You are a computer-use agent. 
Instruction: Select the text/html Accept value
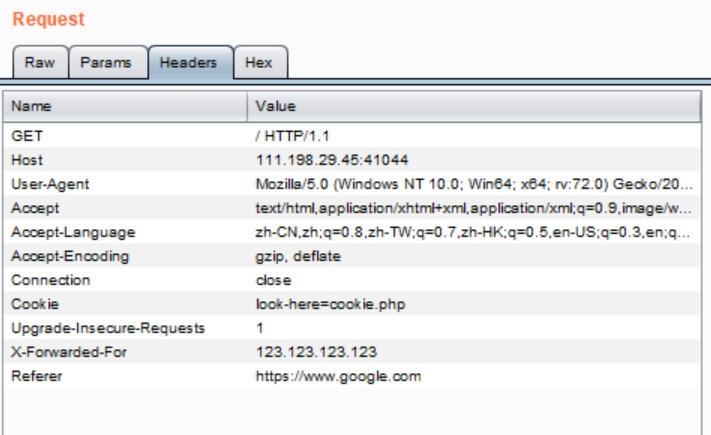pyautogui.click(x=474, y=208)
